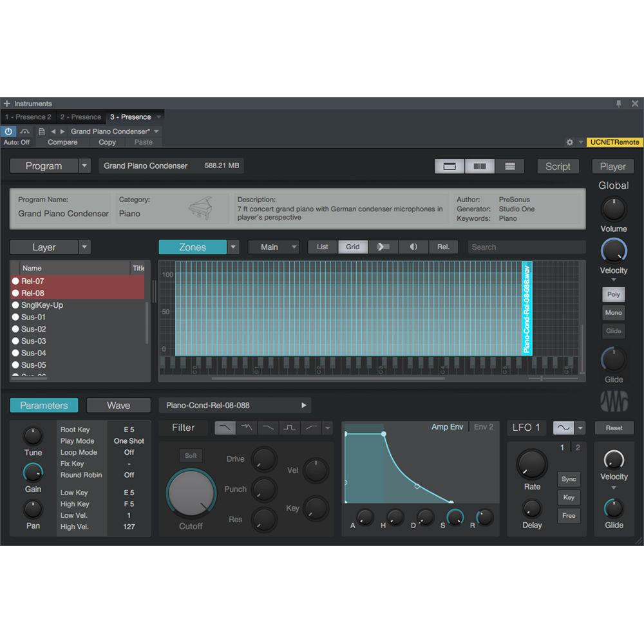This screenshot has height=644, width=644.
Task: Select the List view in Zones toolbar
Action: click(322, 247)
